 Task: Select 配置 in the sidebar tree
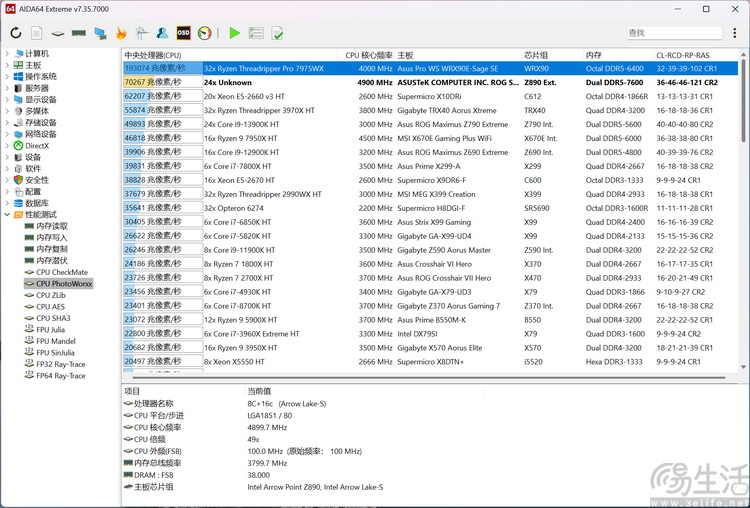click(28, 191)
